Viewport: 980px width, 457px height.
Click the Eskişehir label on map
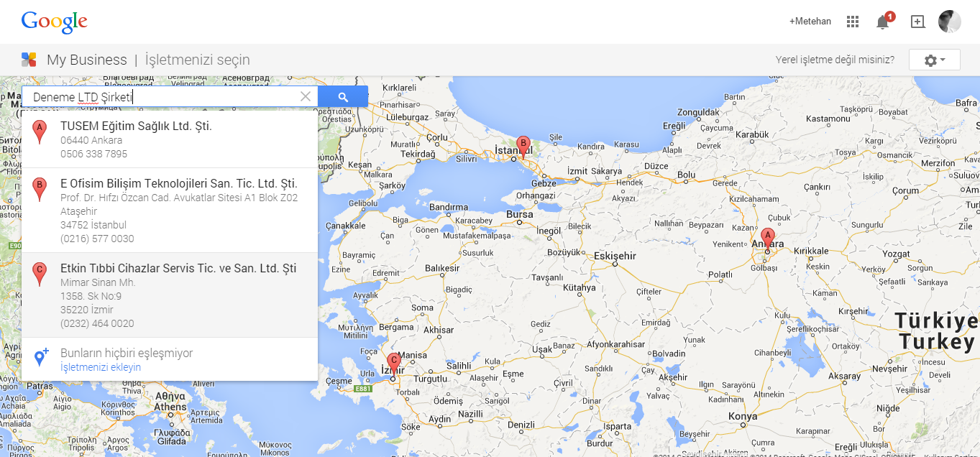tap(615, 256)
